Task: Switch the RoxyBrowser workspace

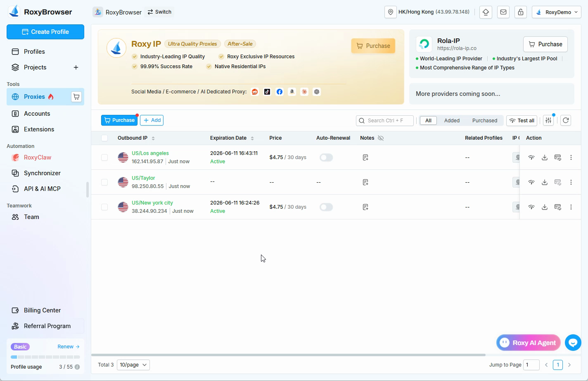Action: pyautogui.click(x=159, y=12)
